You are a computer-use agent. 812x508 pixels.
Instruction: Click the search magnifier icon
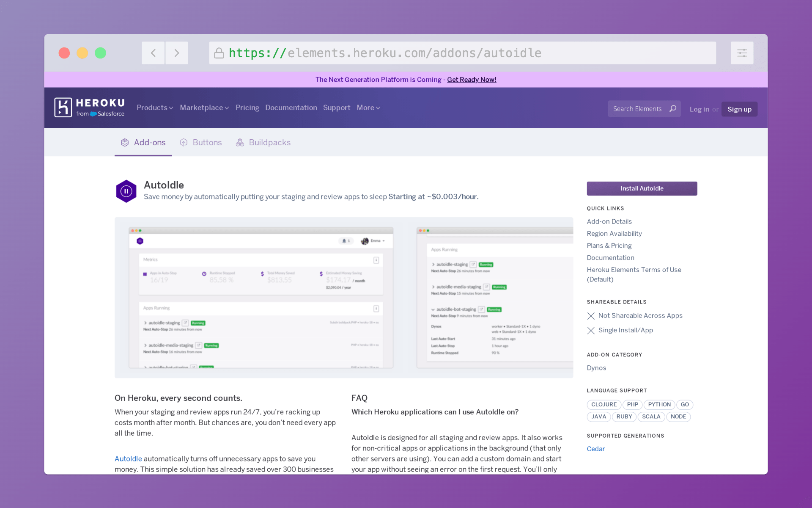(x=672, y=109)
